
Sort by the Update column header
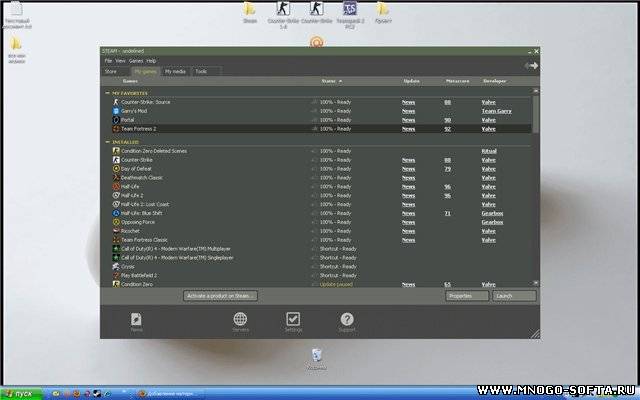point(411,81)
